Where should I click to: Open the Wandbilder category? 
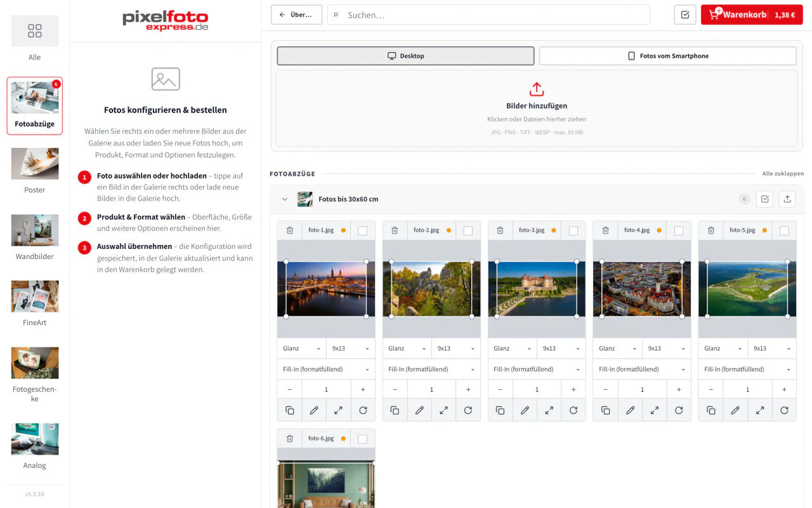(35, 237)
